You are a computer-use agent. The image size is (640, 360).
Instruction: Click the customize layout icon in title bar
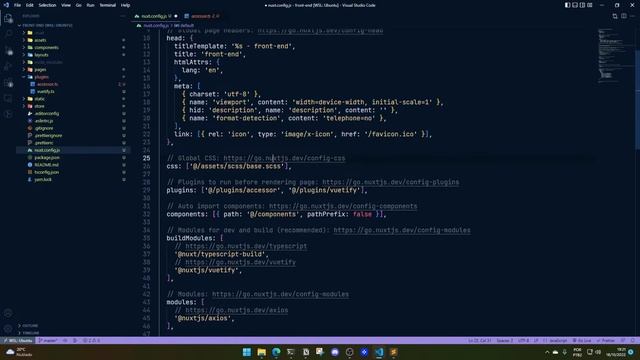tap(590, 5)
